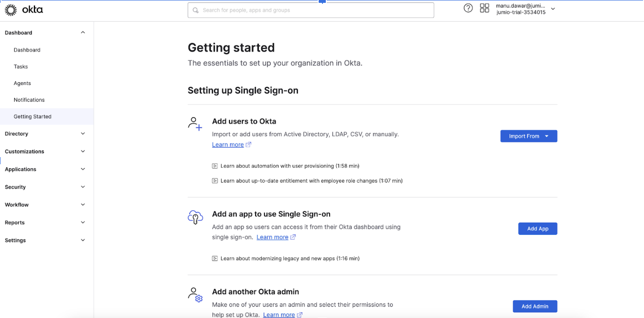Expand the Directory sidebar section
This screenshot has height=318, width=644.
[83, 134]
